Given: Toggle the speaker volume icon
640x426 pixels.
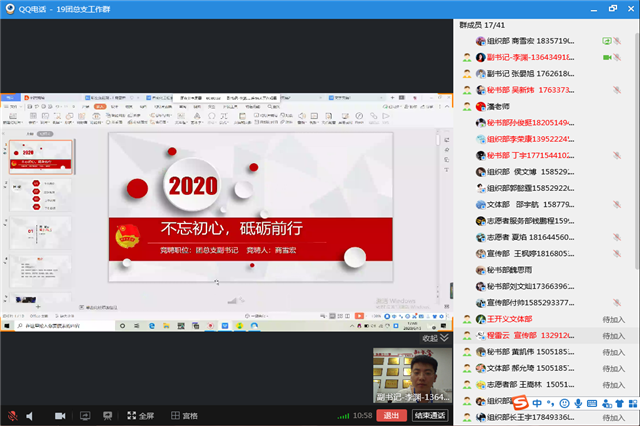Looking at the screenshot, I should pos(30,415).
